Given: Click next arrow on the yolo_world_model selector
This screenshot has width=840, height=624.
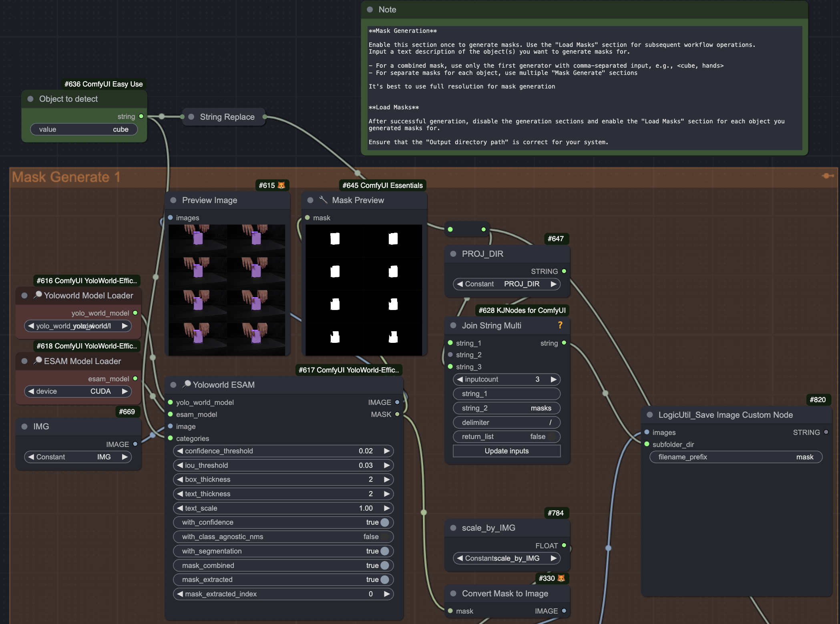Looking at the screenshot, I should tap(125, 326).
